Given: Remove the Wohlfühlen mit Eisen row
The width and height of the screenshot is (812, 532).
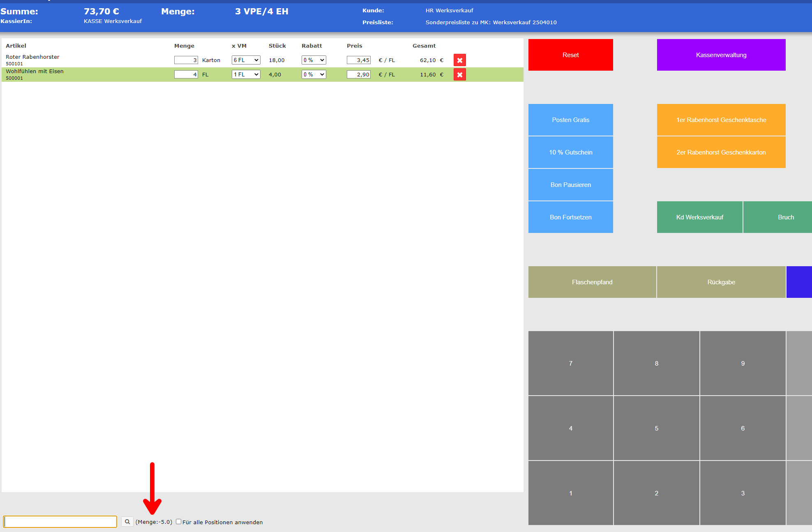Looking at the screenshot, I should (x=459, y=75).
